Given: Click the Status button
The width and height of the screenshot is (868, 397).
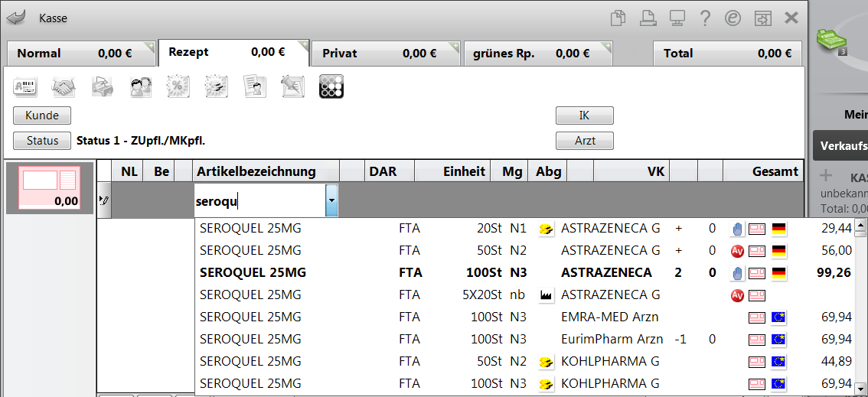Looking at the screenshot, I should click(42, 141).
